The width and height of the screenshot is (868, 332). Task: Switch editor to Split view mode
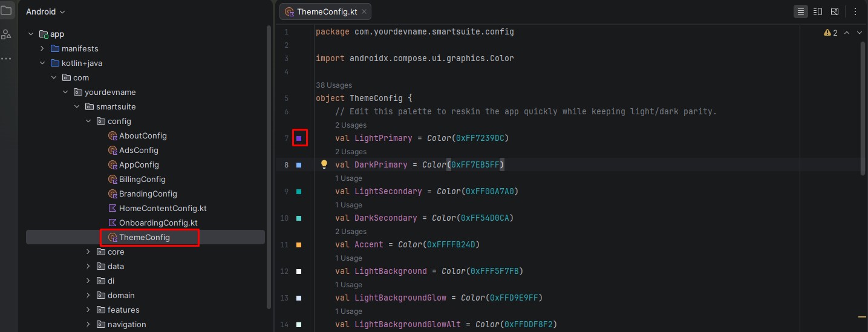coord(818,11)
